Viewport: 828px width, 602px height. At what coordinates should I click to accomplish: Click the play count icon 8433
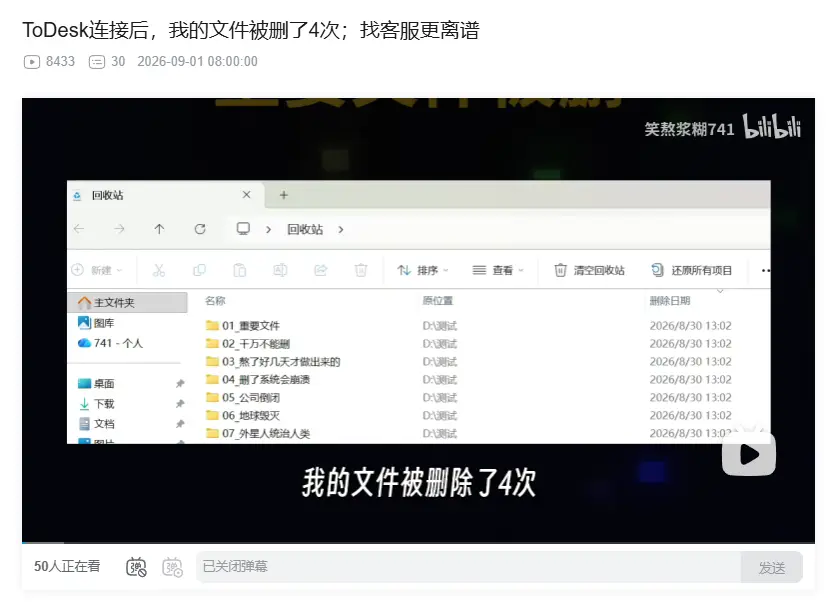pos(32,62)
